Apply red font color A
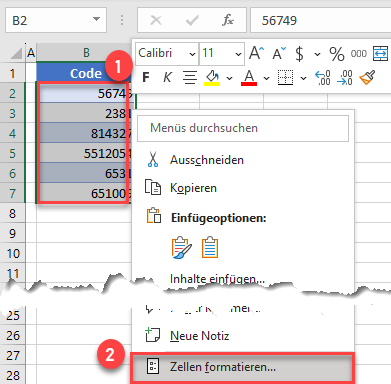This screenshot has width=391, height=384. (249, 78)
